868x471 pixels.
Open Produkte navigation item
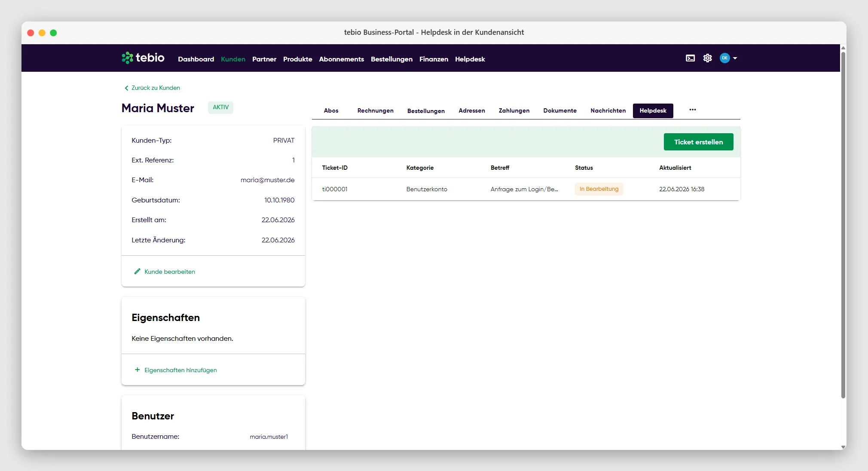[x=297, y=59]
